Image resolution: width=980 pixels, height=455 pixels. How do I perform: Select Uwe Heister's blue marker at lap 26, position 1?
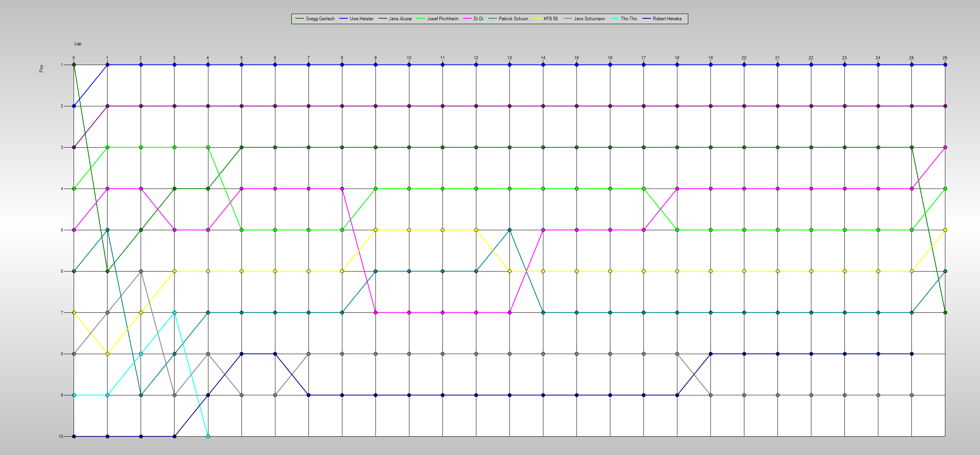(x=945, y=65)
